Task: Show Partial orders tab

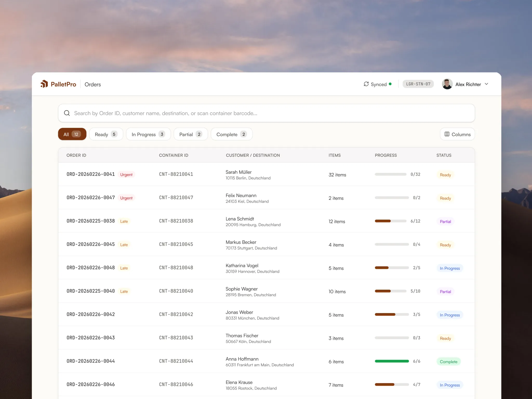Action: (x=191, y=134)
